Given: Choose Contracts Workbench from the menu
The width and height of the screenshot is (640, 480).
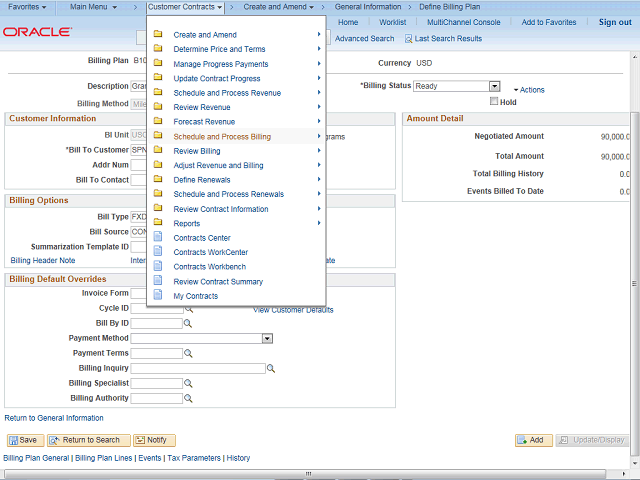Looking at the screenshot, I should pyautogui.click(x=209, y=267).
